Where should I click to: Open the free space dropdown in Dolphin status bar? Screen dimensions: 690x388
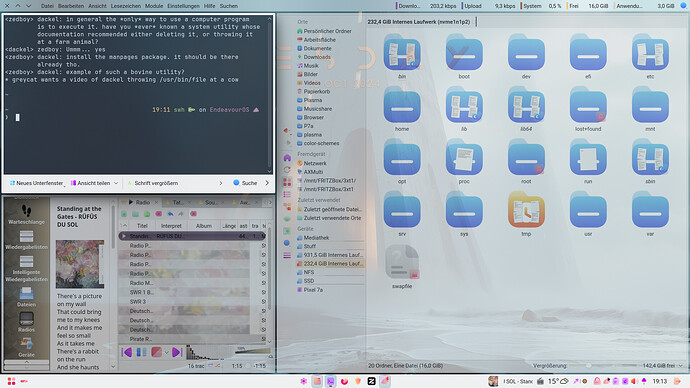coord(681,366)
